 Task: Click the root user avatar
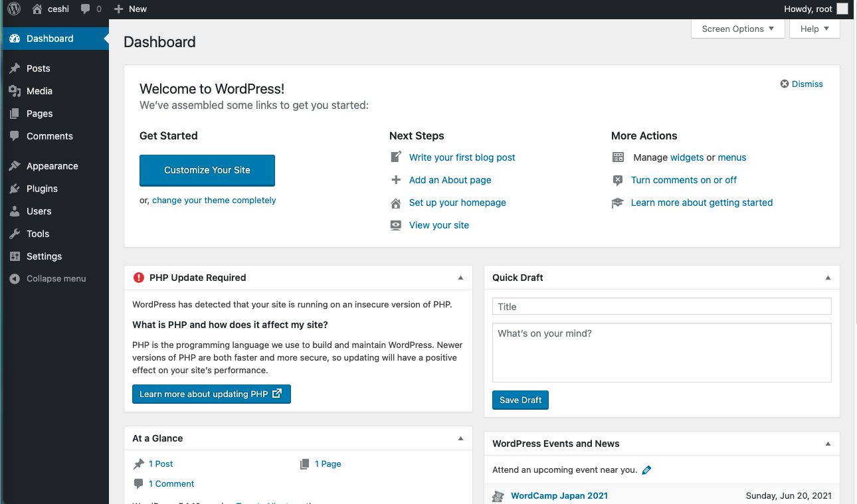tap(842, 9)
